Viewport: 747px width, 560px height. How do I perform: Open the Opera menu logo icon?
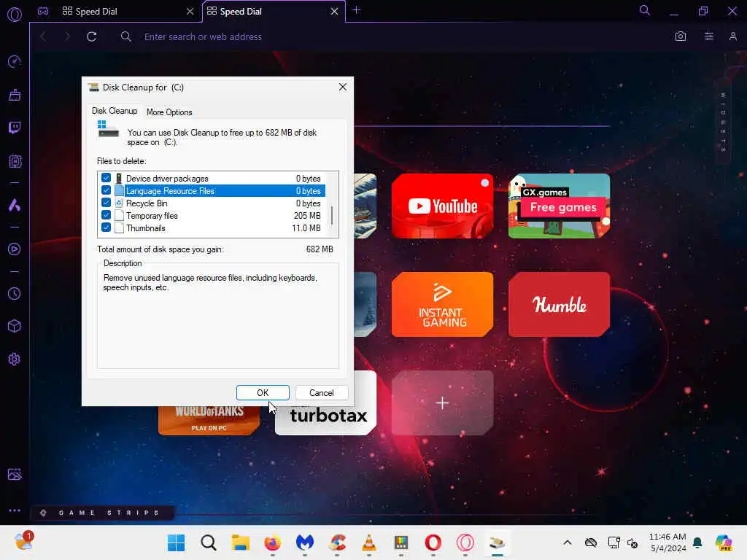click(x=15, y=15)
